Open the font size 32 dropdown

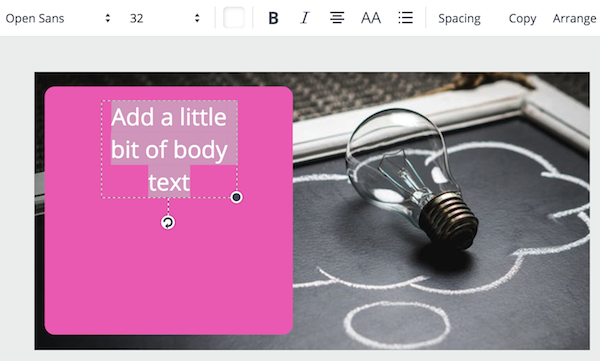[x=165, y=18]
